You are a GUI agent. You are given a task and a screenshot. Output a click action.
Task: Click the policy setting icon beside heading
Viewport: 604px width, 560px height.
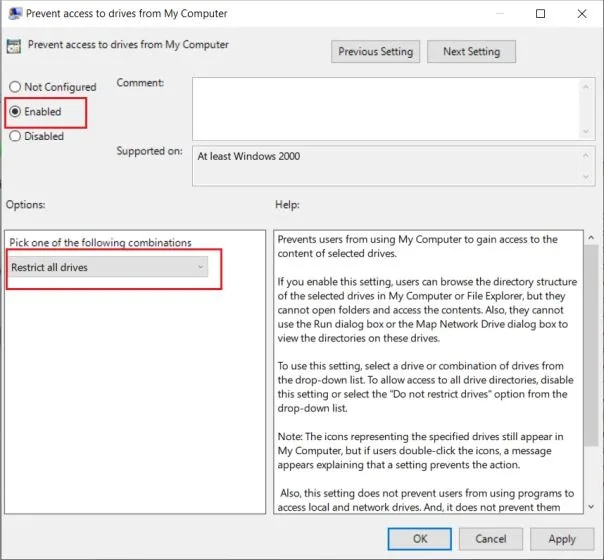point(14,46)
